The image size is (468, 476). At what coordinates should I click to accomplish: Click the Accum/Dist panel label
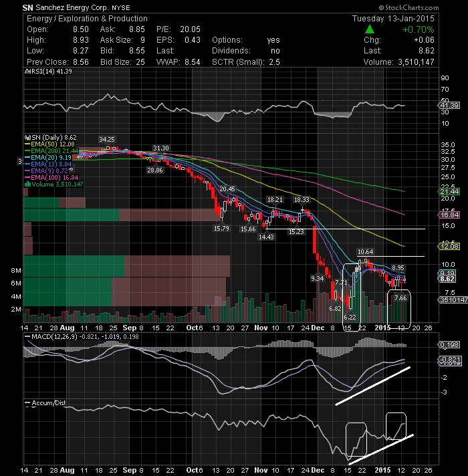(x=49, y=403)
